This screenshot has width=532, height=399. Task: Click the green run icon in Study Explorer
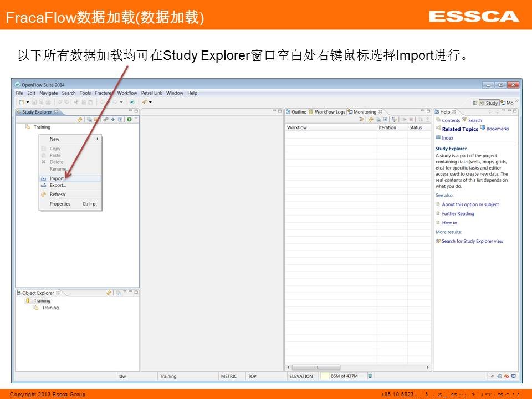[129, 119]
